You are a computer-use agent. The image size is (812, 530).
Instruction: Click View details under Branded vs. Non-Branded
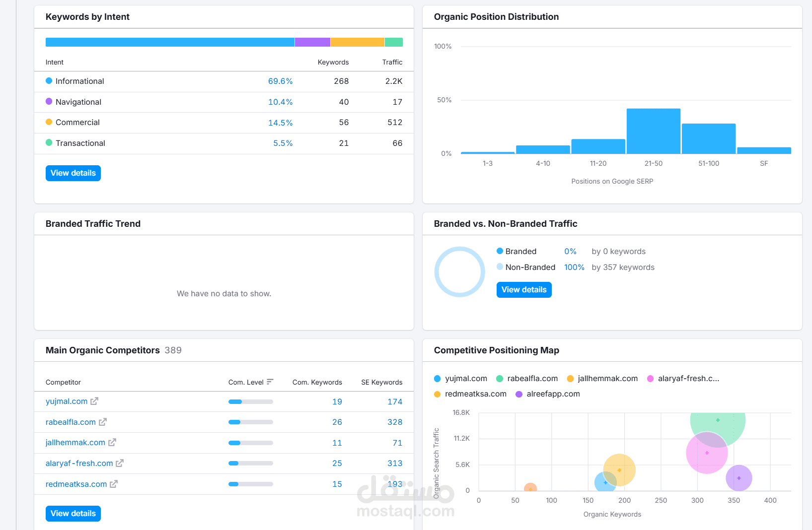pos(524,290)
